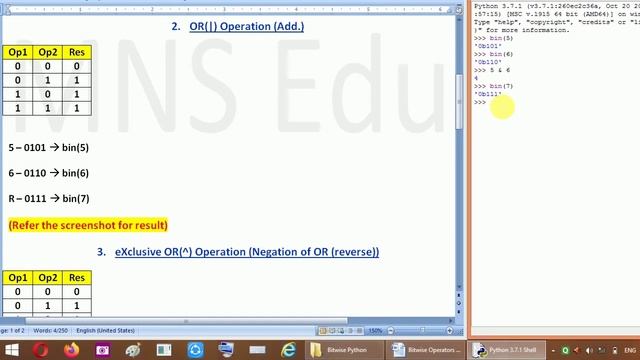Click the eXclusive OR(^) Operation heading

tap(247, 252)
